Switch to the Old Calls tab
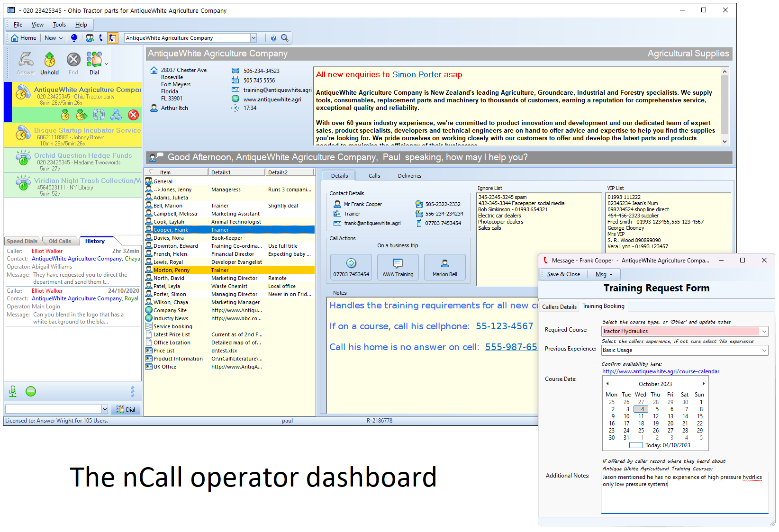Image resolution: width=779 pixels, height=532 pixels. pos(60,241)
